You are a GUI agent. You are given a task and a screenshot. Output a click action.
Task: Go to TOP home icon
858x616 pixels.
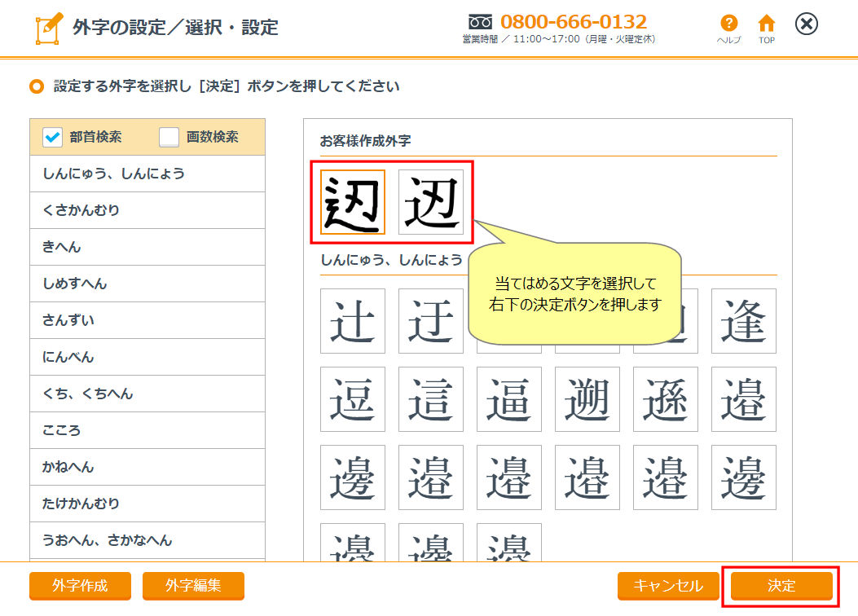click(x=766, y=24)
